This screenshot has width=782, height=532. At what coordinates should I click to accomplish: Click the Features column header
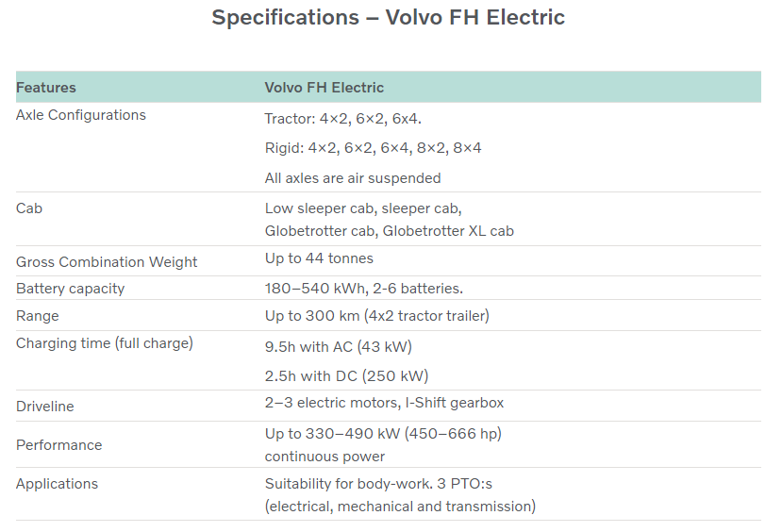point(46,88)
